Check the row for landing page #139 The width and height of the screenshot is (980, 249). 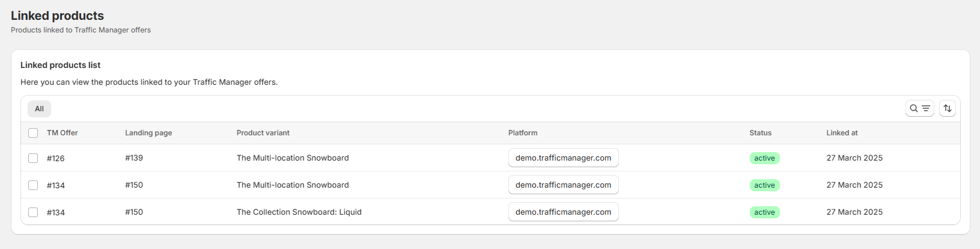[x=33, y=158]
